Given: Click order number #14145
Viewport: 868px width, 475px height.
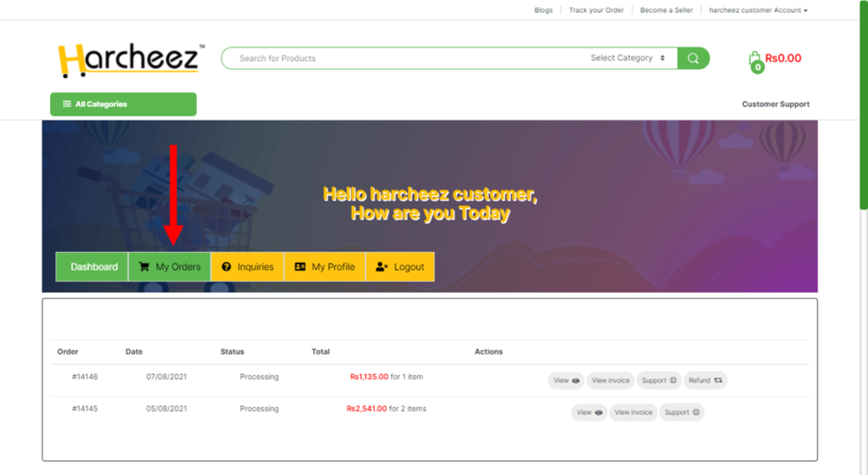Looking at the screenshot, I should [85, 409].
